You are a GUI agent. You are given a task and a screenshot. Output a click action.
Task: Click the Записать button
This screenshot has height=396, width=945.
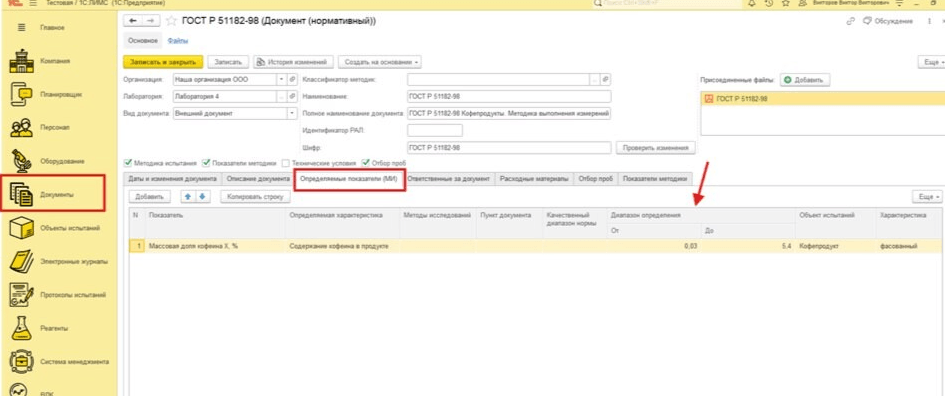(228, 61)
